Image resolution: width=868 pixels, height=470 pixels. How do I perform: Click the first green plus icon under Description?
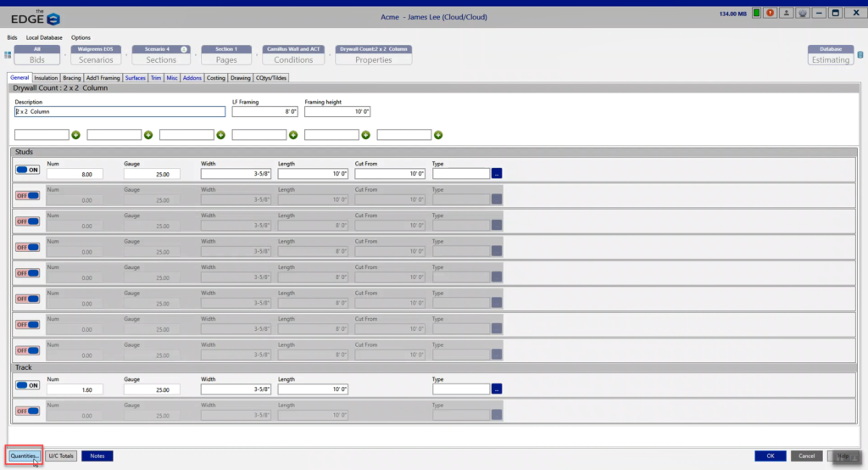click(76, 135)
